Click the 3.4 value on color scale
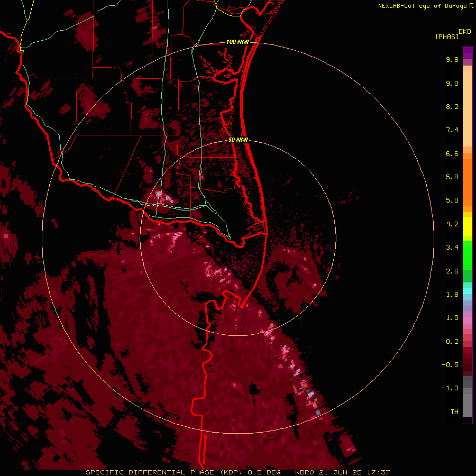Image resolution: width=476 pixels, height=476 pixels. point(452,248)
